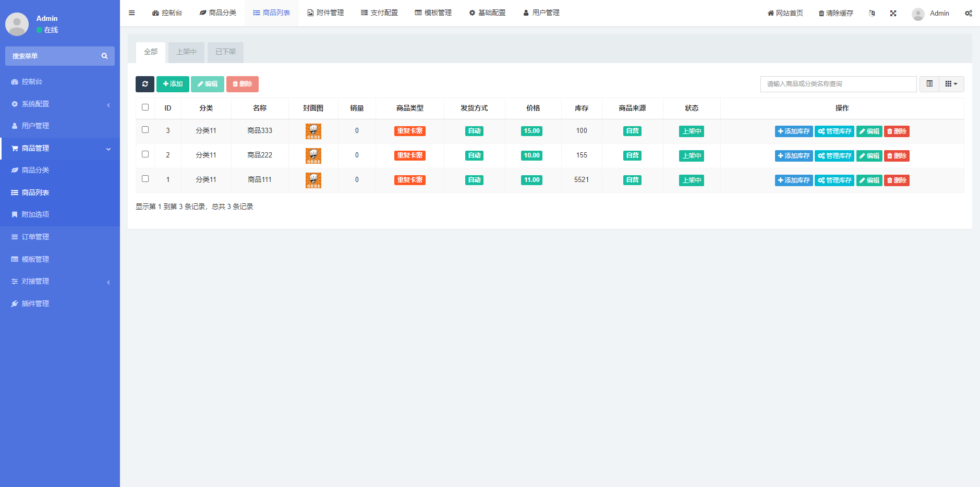Check the row checkbox for 商品333
Image resolution: width=980 pixels, height=487 pixels.
point(145,129)
